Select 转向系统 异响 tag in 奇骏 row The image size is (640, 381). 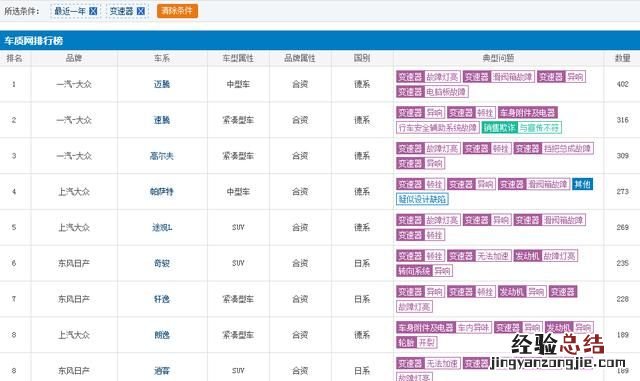coord(424,271)
